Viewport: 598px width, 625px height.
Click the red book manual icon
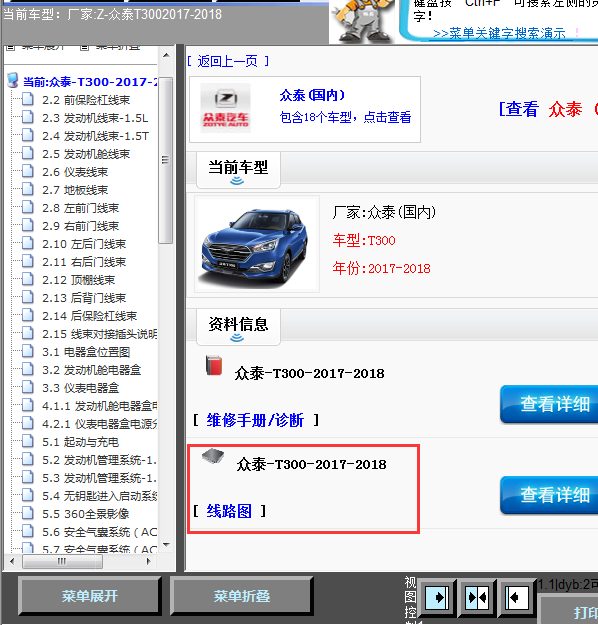[x=214, y=365]
